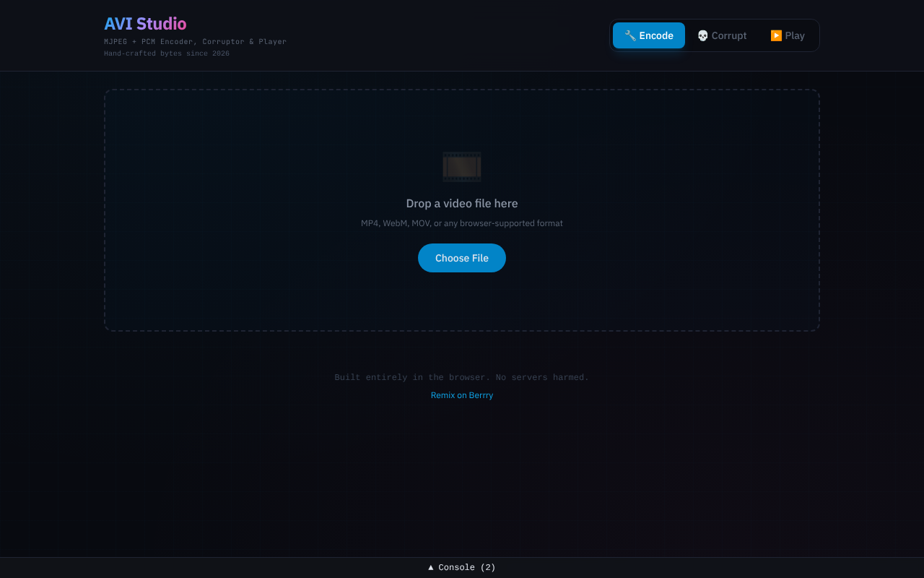Open the Corrupt tab
The width and height of the screenshot is (924, 578).
point(722,35)
